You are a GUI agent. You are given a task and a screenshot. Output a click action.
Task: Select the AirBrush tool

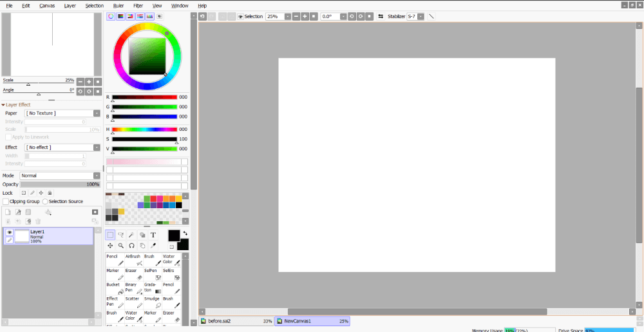[x=133, y=260]
